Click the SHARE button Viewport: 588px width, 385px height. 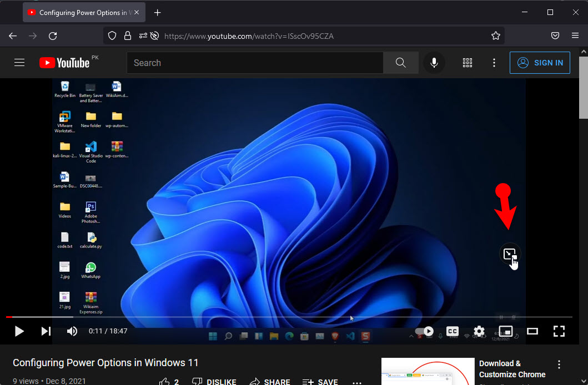click(270, 382)
